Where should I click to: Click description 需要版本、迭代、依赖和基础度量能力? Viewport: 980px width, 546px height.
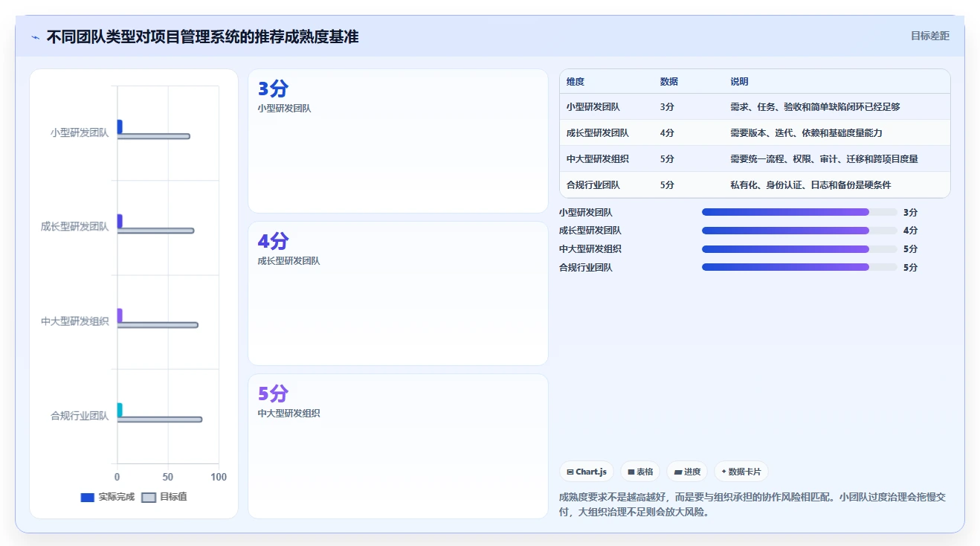click(x=806, y=133)
